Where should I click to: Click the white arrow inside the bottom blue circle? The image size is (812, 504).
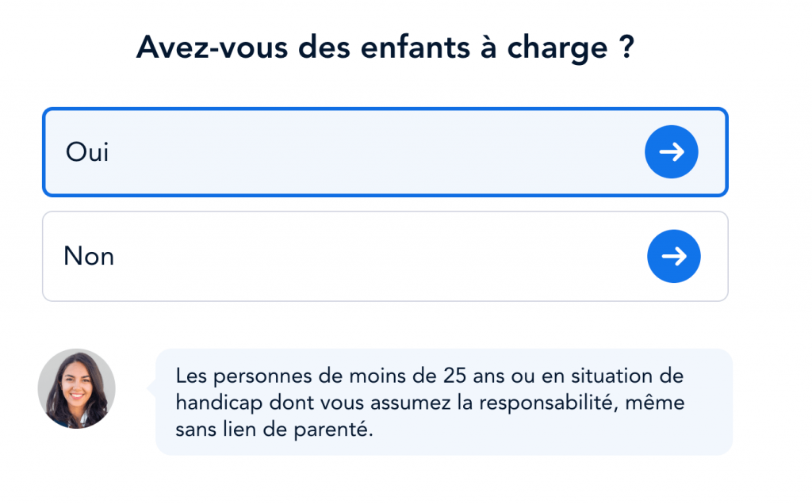(673, 256)
